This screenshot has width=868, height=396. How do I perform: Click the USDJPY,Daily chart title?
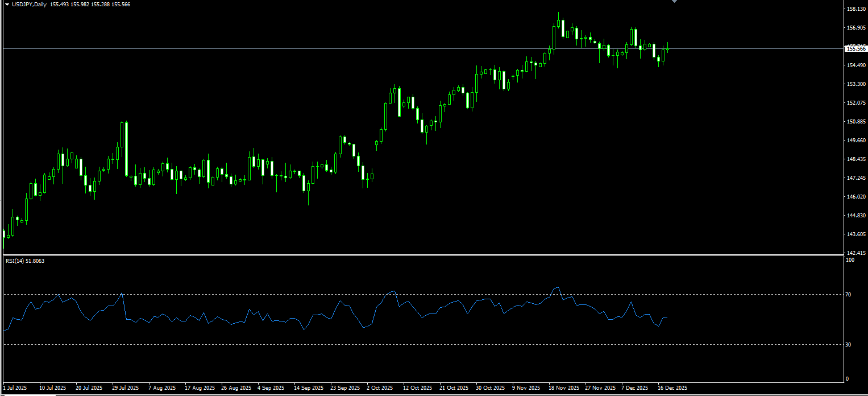click(30, 5)
